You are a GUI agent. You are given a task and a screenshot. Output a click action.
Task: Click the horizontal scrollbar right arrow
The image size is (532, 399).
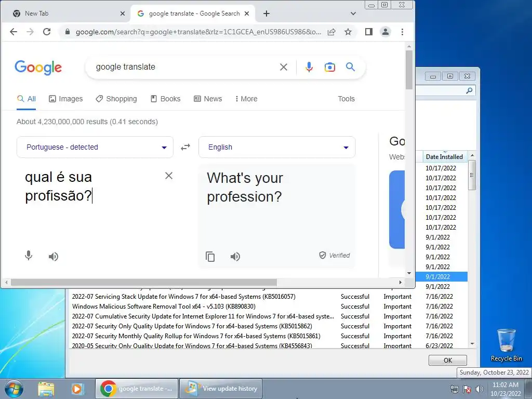click(401, 282)
